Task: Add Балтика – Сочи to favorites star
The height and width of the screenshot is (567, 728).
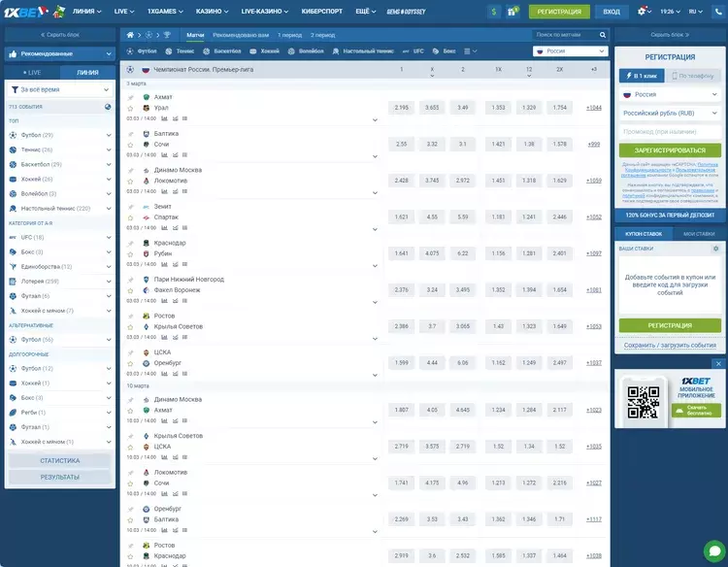Action: [130, 145]
